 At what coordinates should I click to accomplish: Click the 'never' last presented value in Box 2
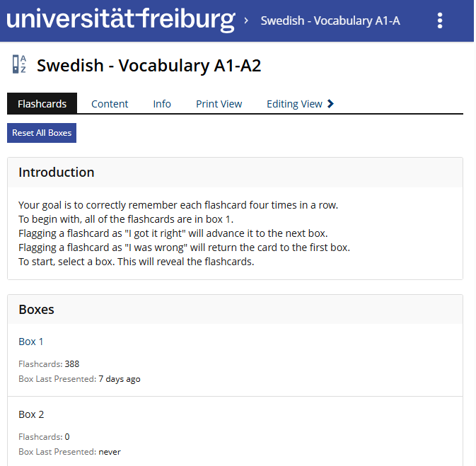pyautogui.click(x=110, y=452)
